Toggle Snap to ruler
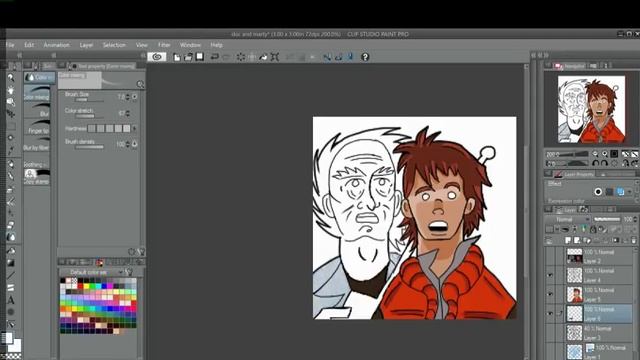The height and width of the screenshot is (360, 640). click(x=327, y=57)
